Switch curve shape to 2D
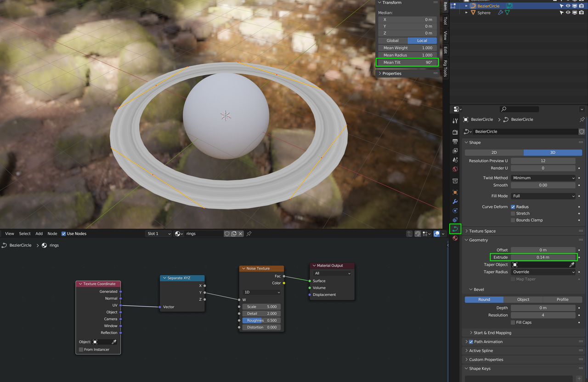 (494, 152)
